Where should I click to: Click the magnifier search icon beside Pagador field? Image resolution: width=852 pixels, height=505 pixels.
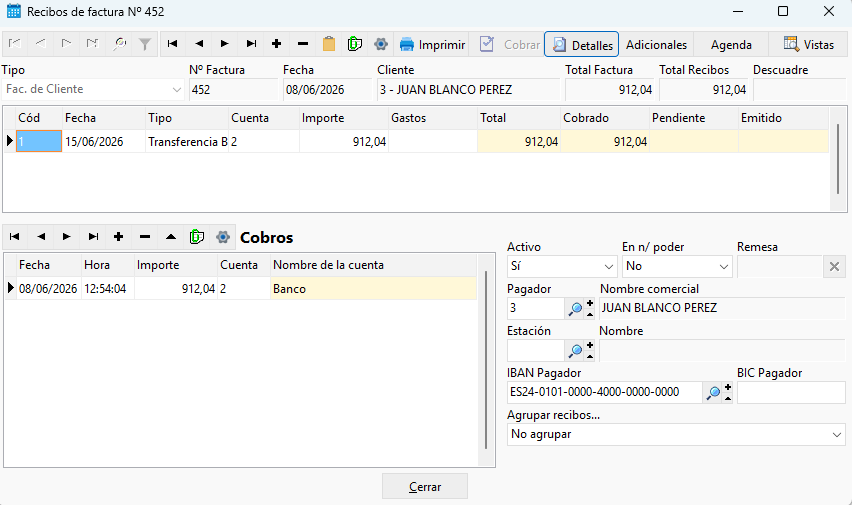point(575,309)
